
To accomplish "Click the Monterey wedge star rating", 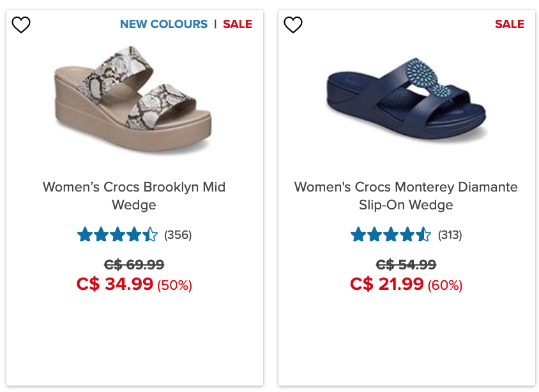I will (390, 235).
